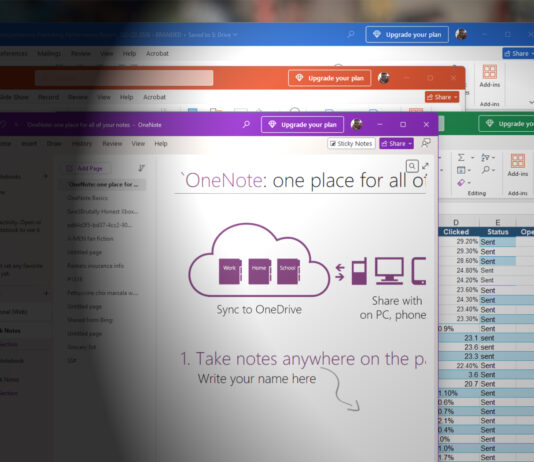Select the Status column header cell
The height and width of the screenshot is (462, 534).
(x=498, y=232)
